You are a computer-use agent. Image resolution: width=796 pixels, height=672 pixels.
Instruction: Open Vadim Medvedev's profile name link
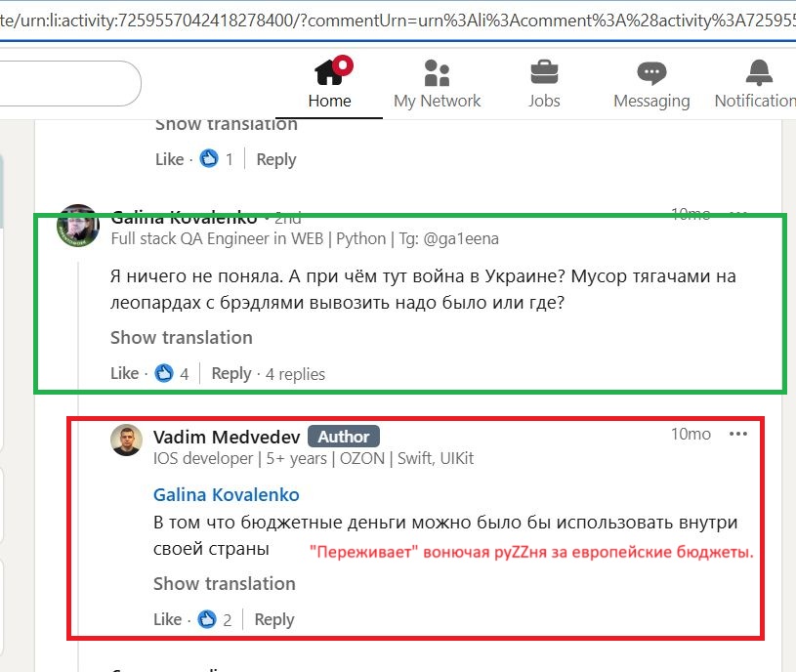coord(227,437)
